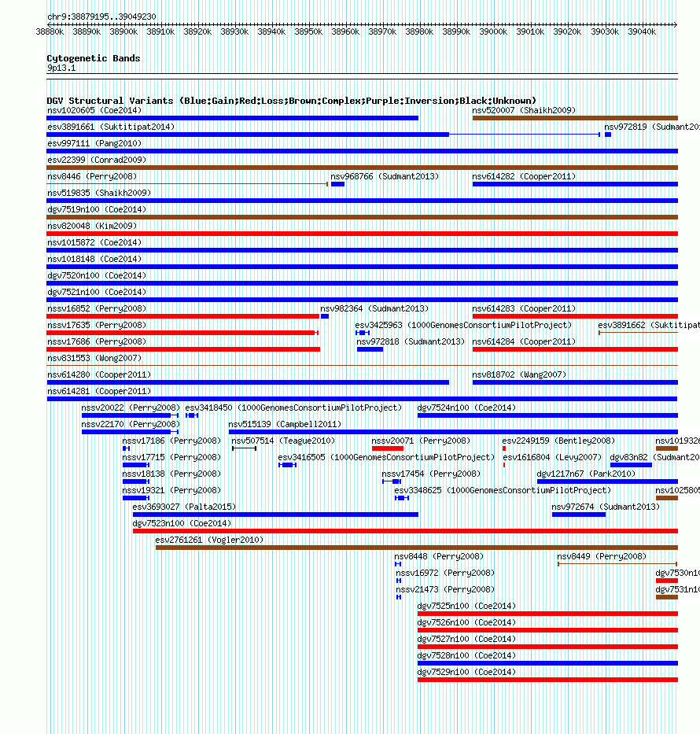Open esv2761261 (Vogler2010) variant
700x734 pixels.
tap(417, 548)
